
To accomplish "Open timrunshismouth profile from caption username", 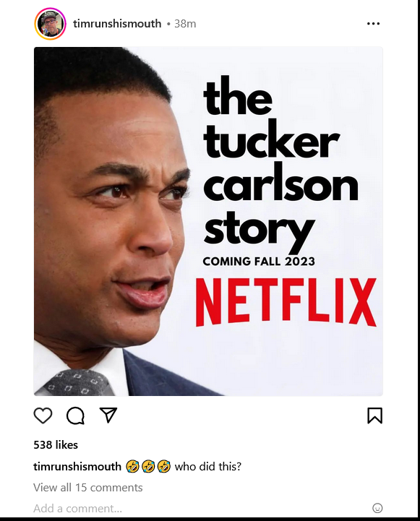I will tap(77, 467).
